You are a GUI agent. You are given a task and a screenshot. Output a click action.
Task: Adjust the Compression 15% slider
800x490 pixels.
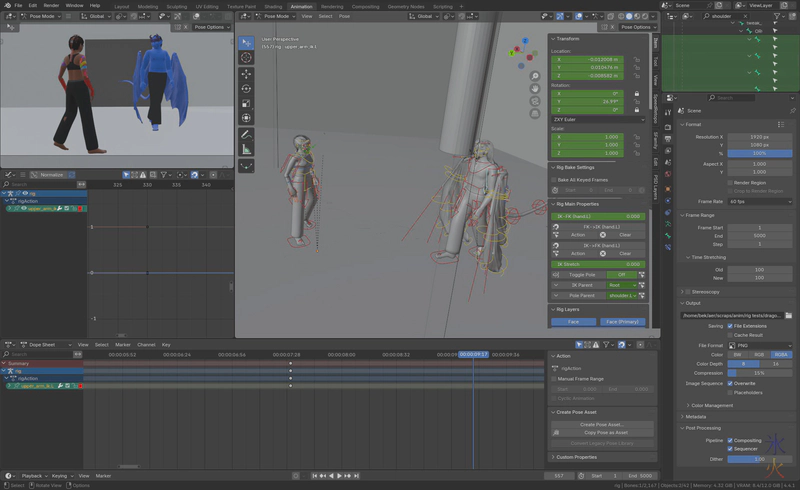[760, 373]
